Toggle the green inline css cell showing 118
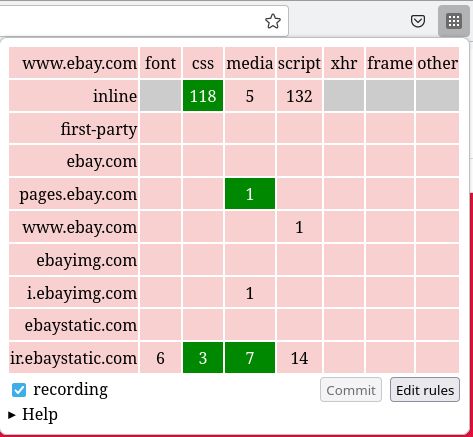 (203, 96)
